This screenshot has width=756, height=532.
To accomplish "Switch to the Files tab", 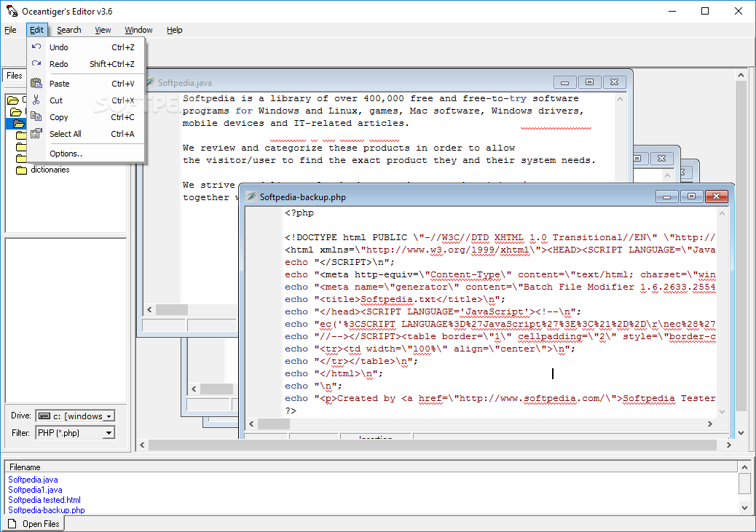I will 14,76.
